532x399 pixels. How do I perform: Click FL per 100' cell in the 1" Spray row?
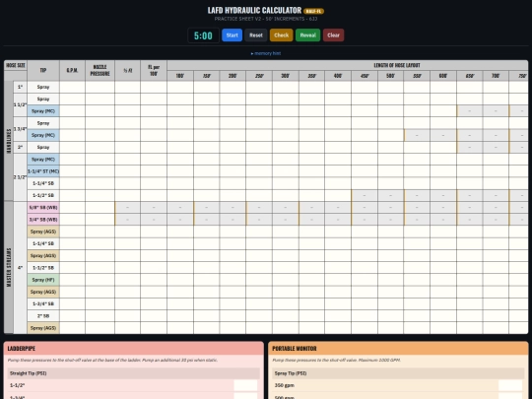(154, 88)
